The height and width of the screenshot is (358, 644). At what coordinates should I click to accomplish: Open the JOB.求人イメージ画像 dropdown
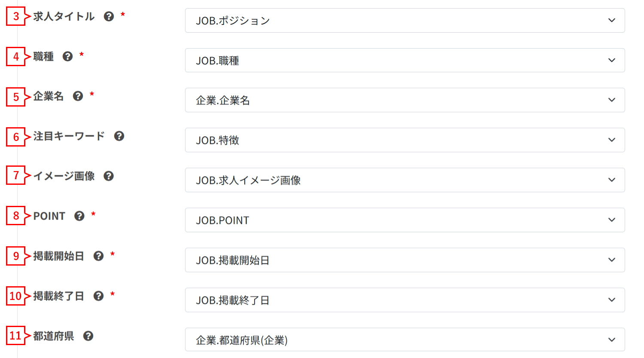click(404, 180)
